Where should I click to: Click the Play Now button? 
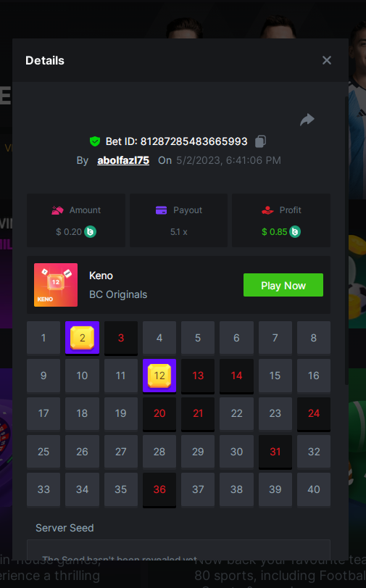[x=283, y=285]
